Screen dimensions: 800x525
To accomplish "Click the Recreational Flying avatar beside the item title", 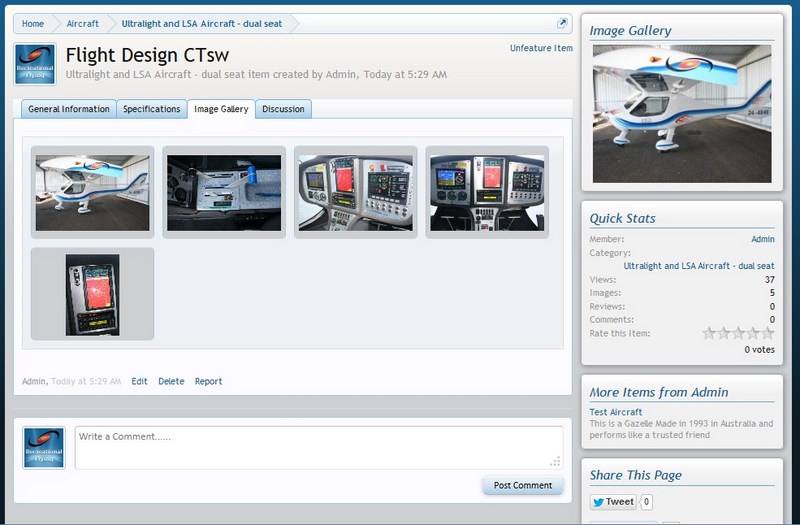I will click(x=35, y=64).
